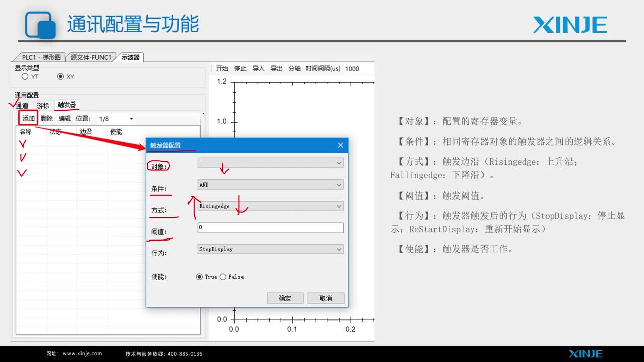
Task: Select the YT display type radio
Action: 25,77
